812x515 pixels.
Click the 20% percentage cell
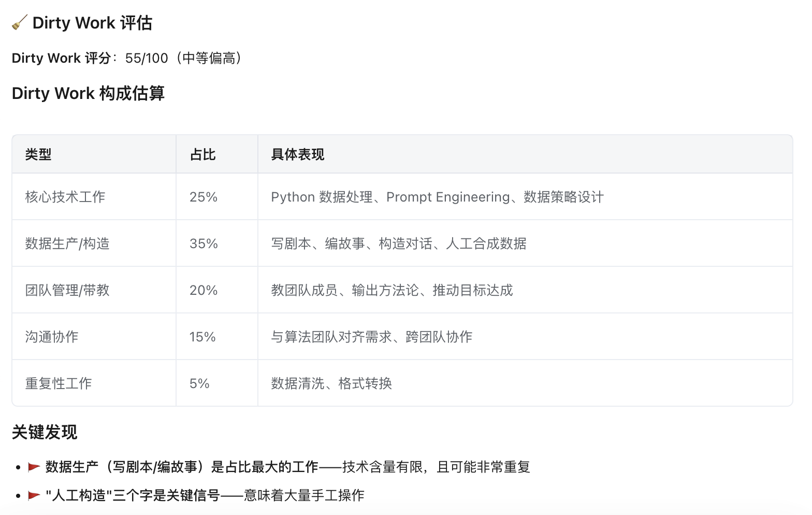[204, 290]
